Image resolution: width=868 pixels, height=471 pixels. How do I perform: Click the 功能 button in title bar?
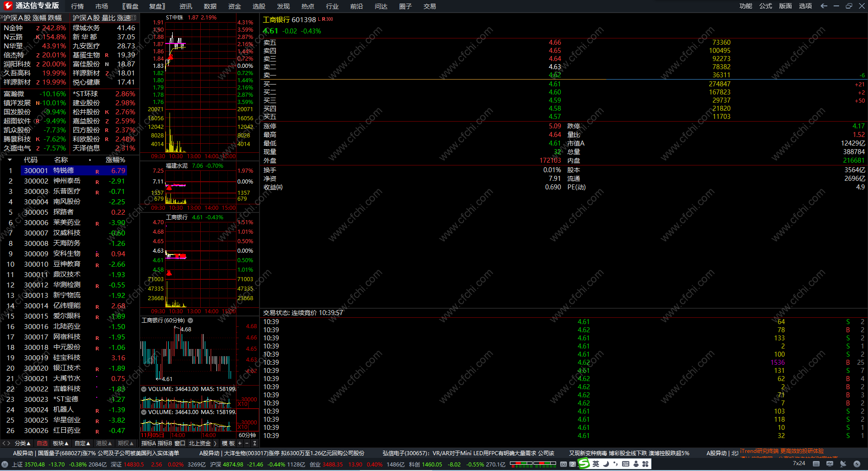click(746, 6)
